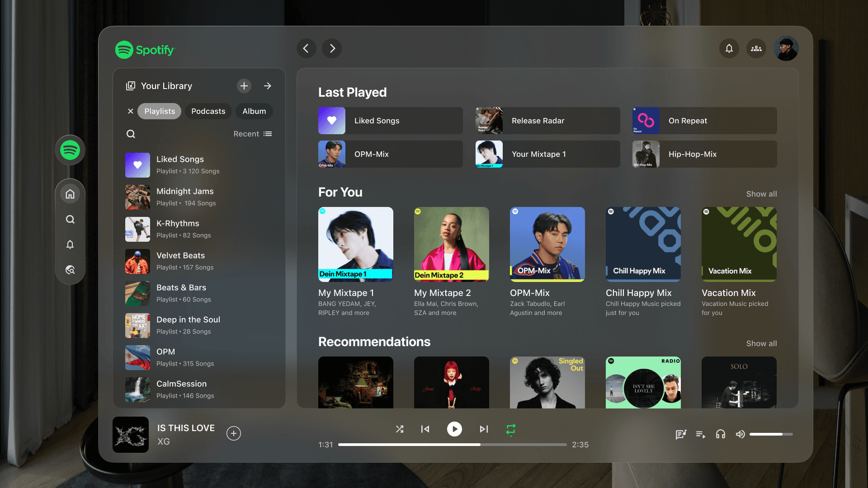The height and width of the screenshot is (488, 868).
Task: Open Midnight Jams playlist
Action: (x=199, y=197)
